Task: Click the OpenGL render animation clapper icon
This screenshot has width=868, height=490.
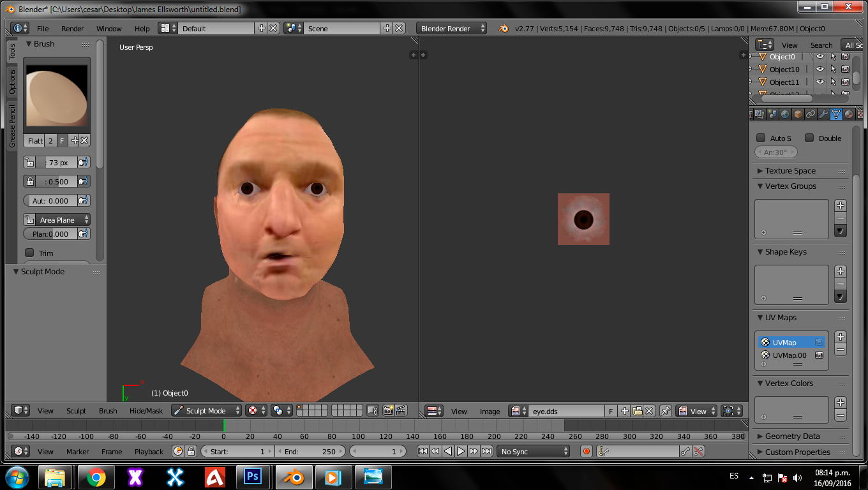Action: (401, 411)
